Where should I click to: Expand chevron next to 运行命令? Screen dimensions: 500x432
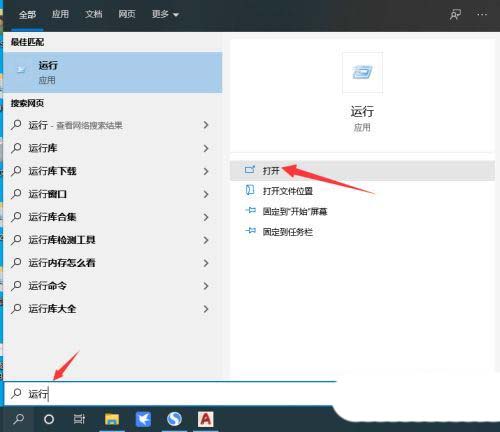click(x=206, y=286)
